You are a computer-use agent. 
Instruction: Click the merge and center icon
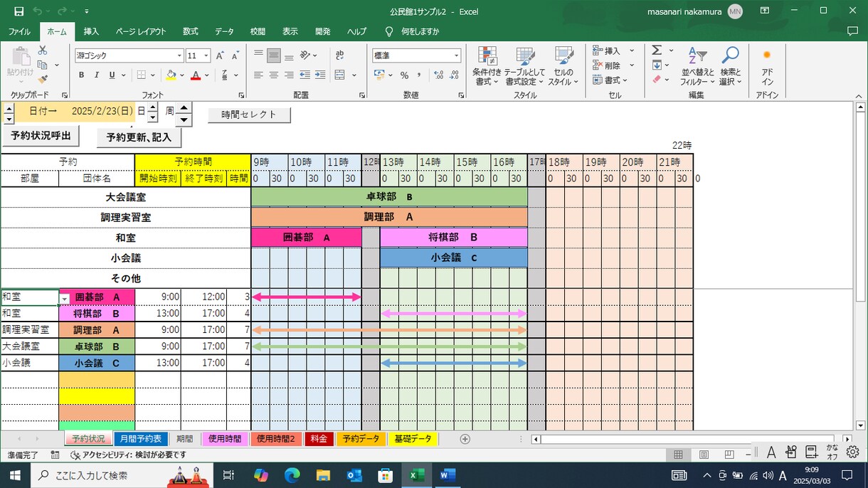pyautogui.click(x=339, y=75)
